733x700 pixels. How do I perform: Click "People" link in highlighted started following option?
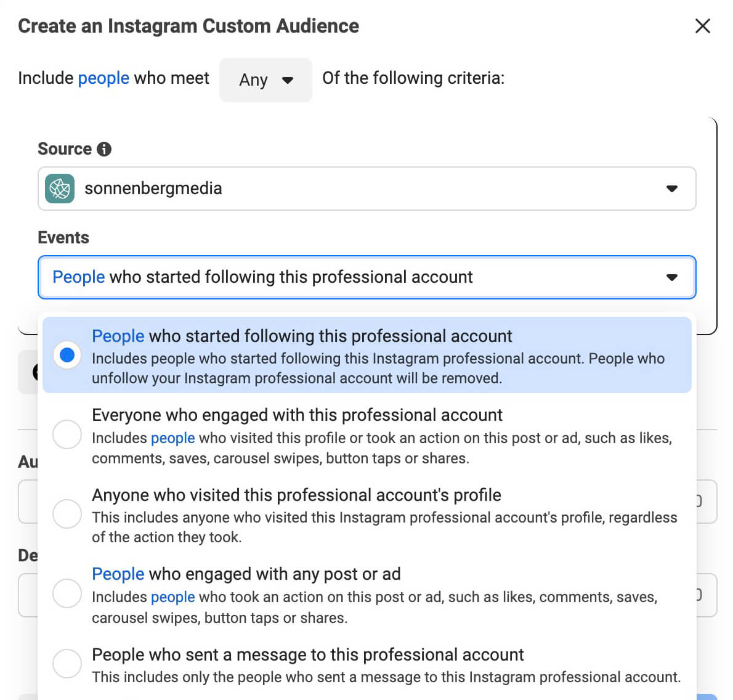[118, 336]
